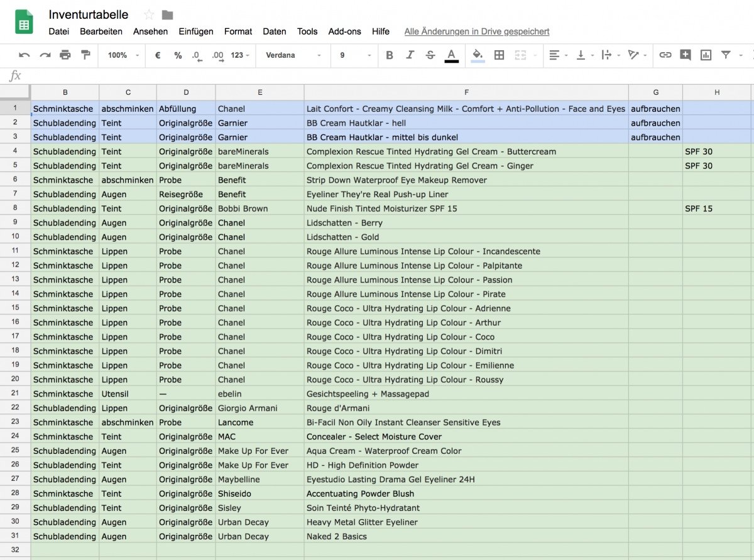The height and width of the screenshot is (560, 754).
Task: Open the Datei menu
Action: [x=59, y=31]
